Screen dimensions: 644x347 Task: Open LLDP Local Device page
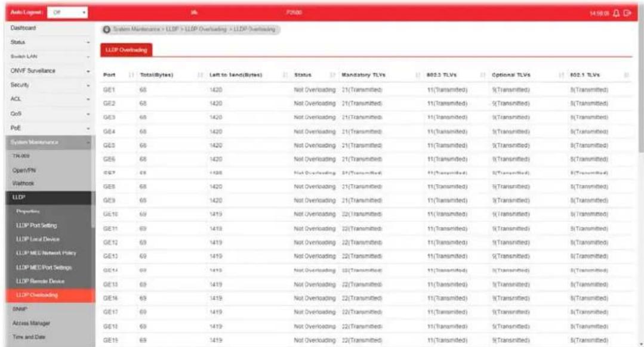click(x=38, y=239)
